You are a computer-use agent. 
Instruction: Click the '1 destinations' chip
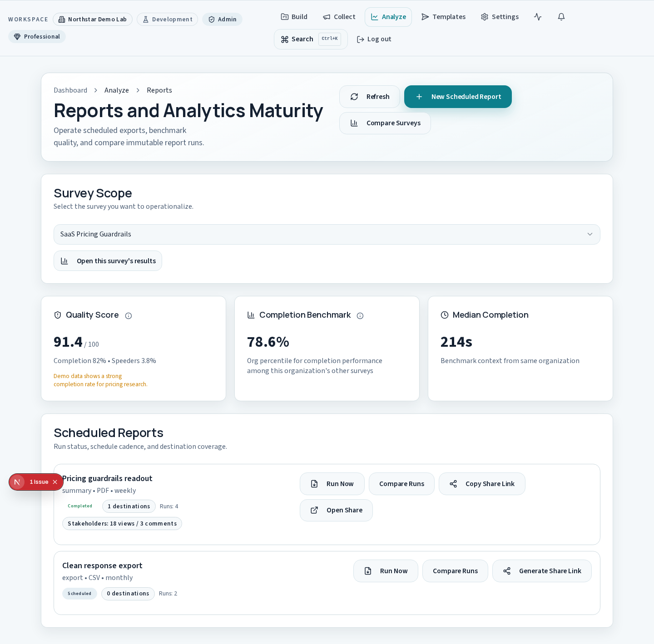[129, 506]
